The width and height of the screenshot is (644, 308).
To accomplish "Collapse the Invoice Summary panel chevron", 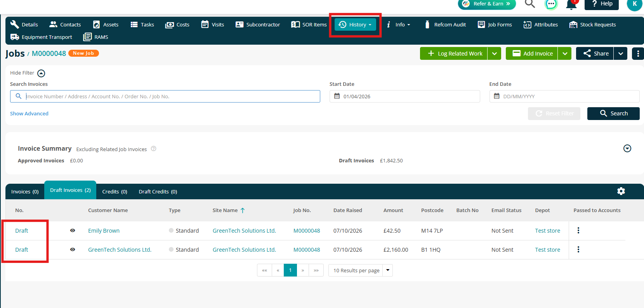I will (627, 148).
